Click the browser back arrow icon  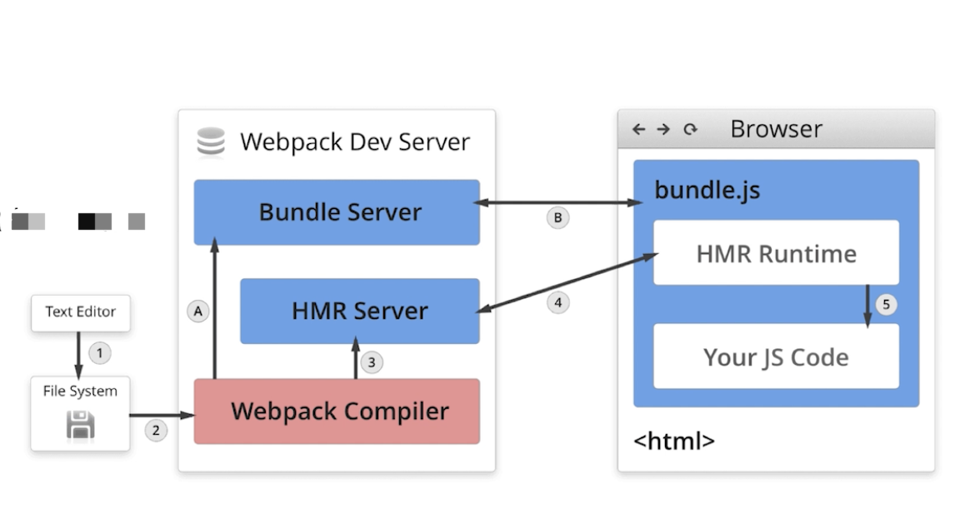[x=638, y=129]
